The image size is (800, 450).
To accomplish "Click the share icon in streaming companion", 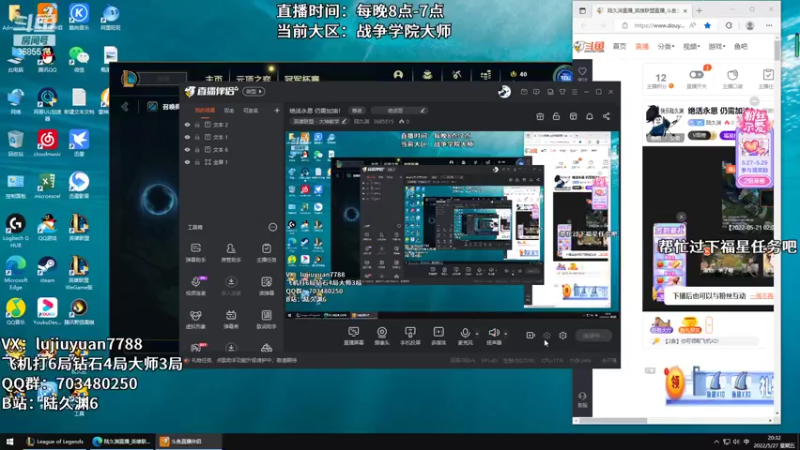I will [x=606, y=116].
